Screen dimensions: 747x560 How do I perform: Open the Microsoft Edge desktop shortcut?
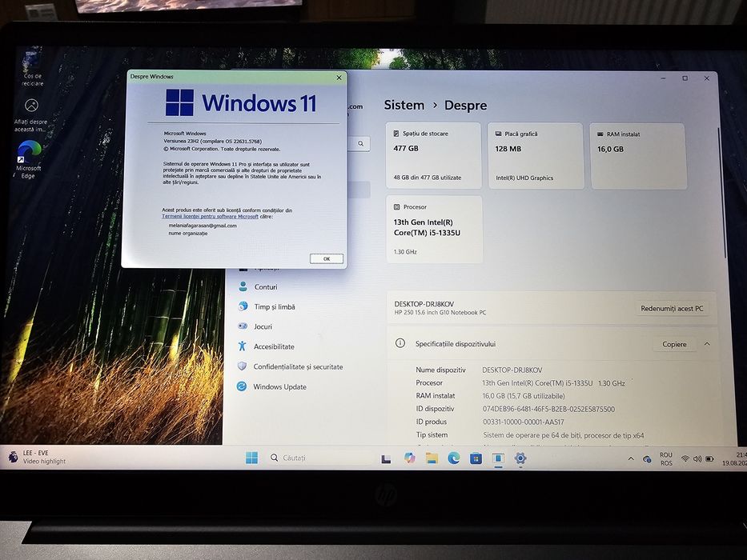[29, 159]
